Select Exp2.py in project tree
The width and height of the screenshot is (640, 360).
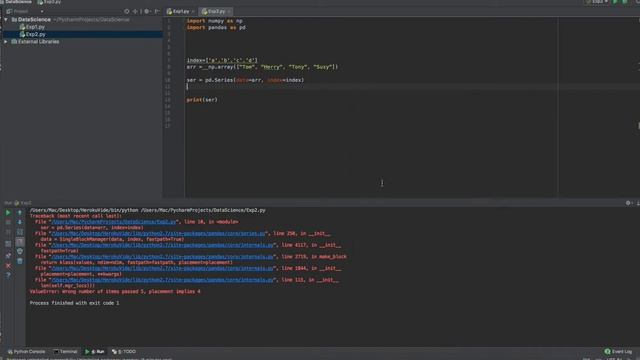pyautogui.click(x=32, y=34)
